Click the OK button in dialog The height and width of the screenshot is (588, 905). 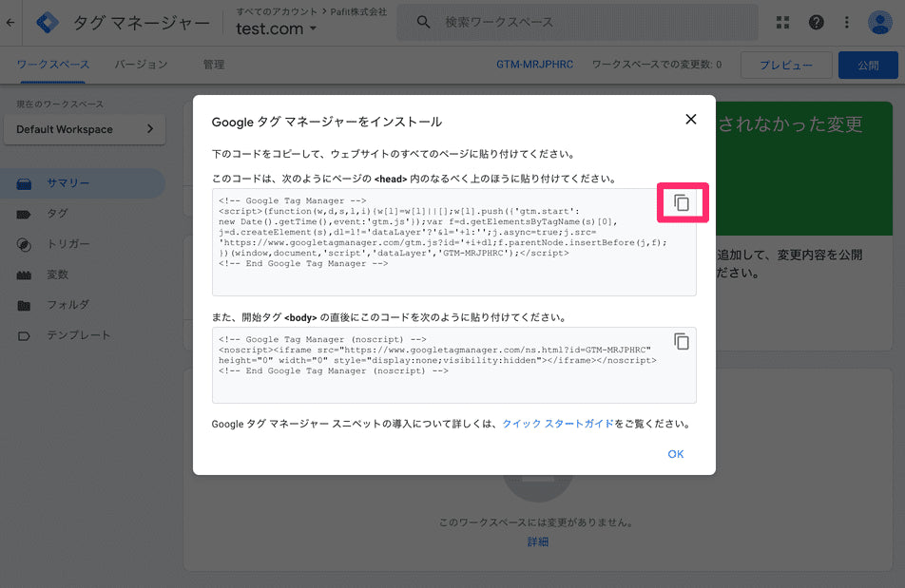point(675,454)
